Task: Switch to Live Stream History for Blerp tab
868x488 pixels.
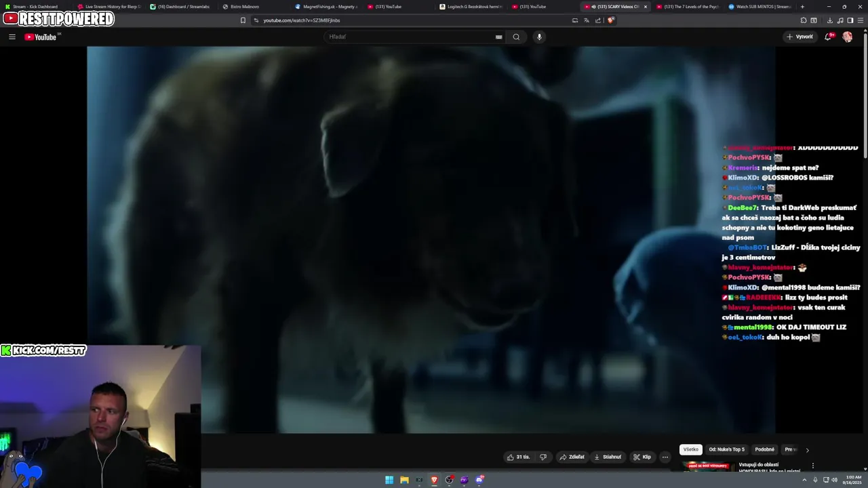Action: (x=109, y=7)
